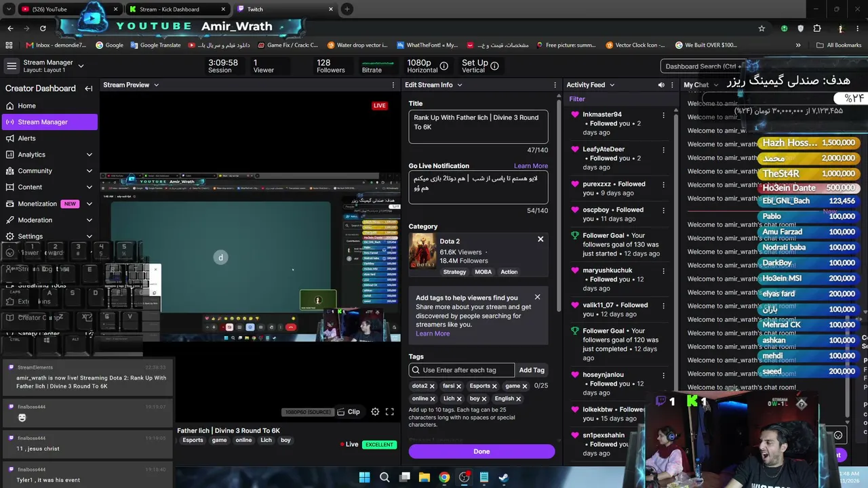
Task: Click the Clip button on stream preview
Action: (x=349, y=411)
